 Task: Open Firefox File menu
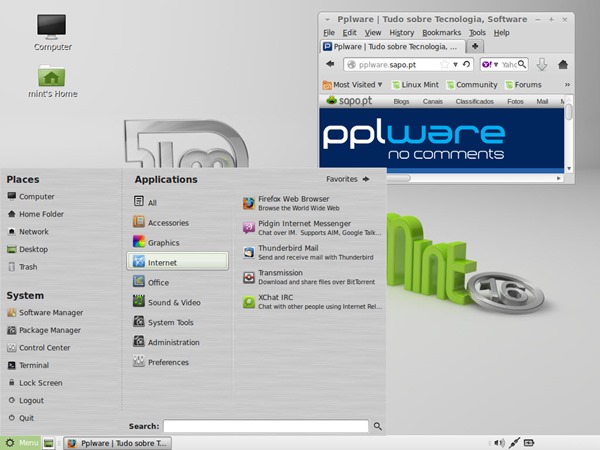(x=329, y=33)
